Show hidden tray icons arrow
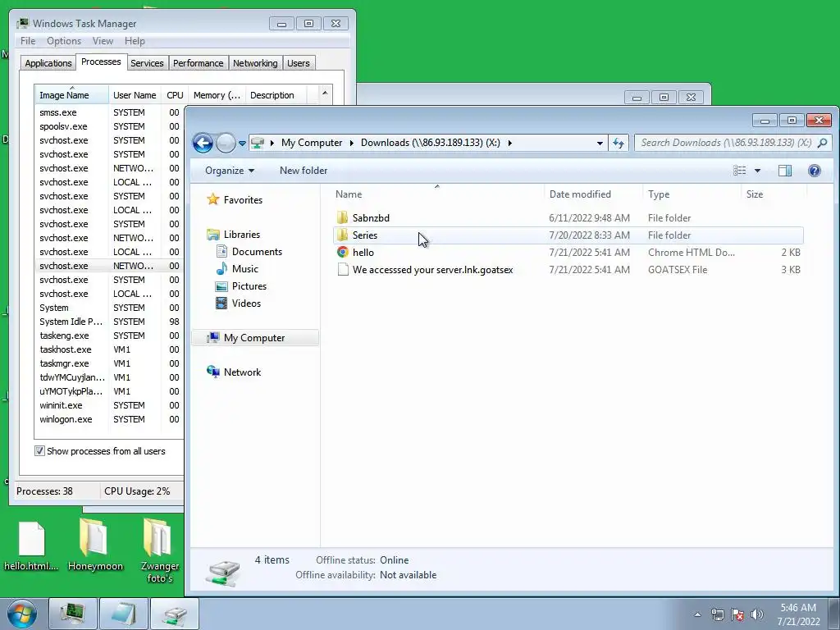 coord(697,614)
